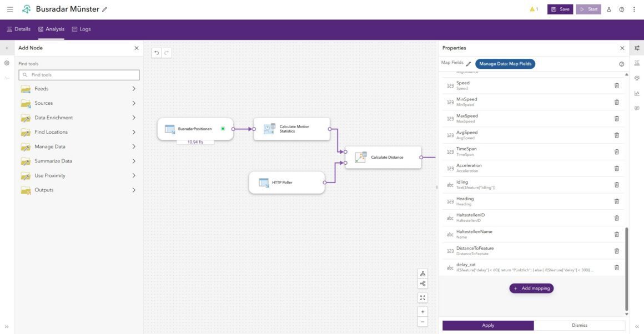This screenshot has height=334, width=644.
Task: Select the HTTP Poller node
Action: click(286, 182)
